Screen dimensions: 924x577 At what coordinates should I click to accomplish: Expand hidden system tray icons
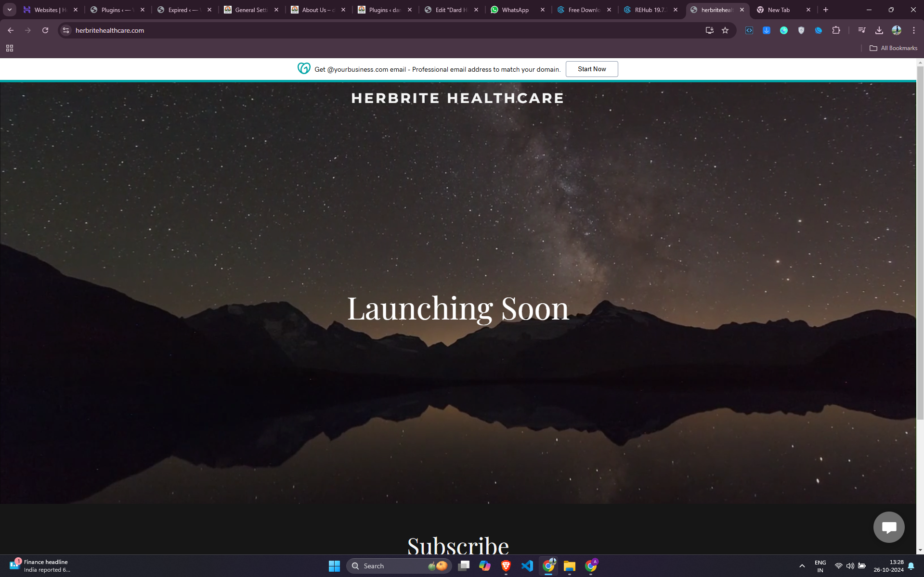[802, 566]
